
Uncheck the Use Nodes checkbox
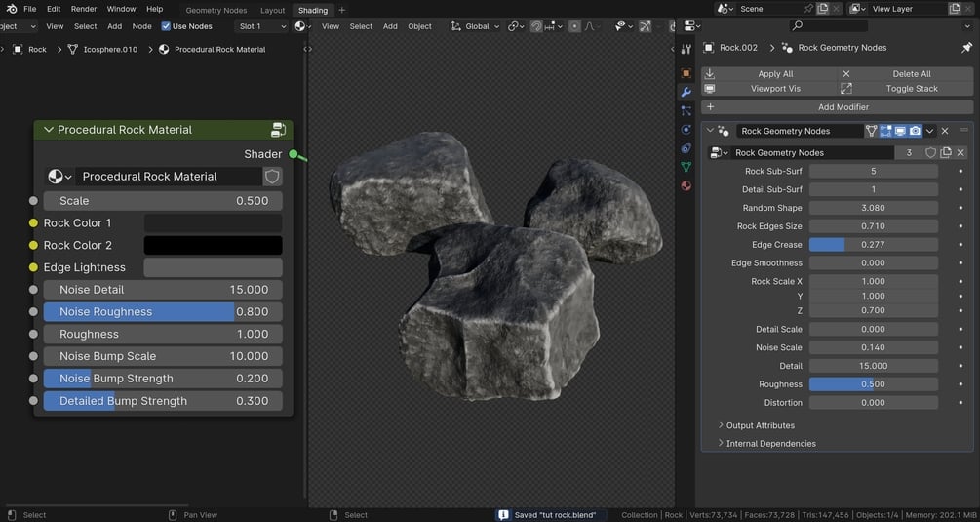(x=166, y=26)
